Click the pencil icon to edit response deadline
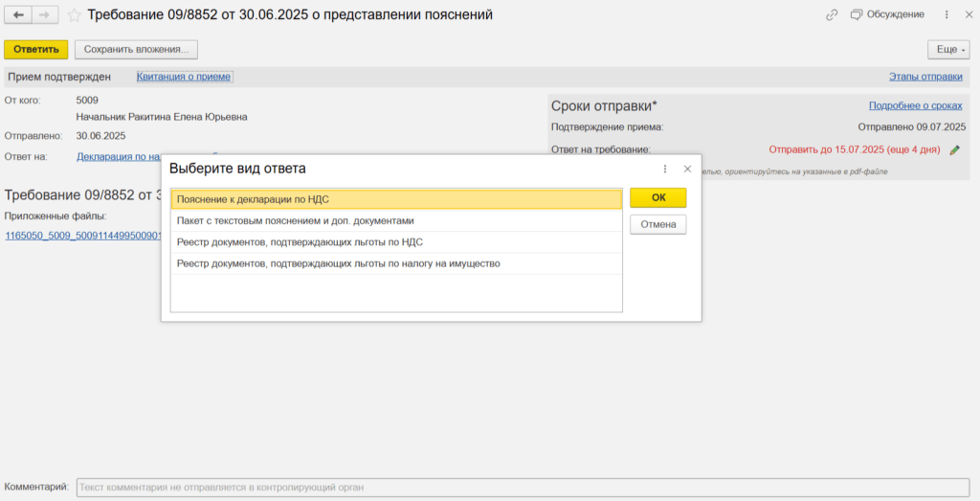Viewport: 980px width, 501px height. (954, 150)
